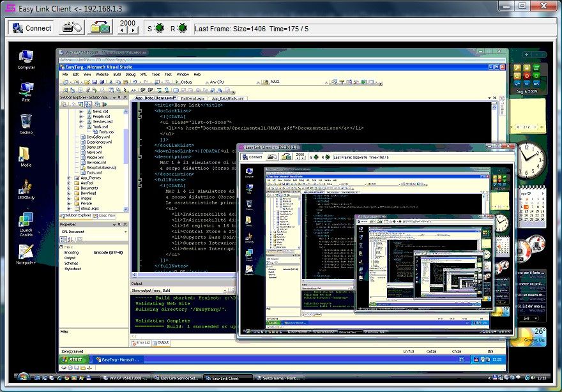Image resolution: width=562 pixels, height=392 pixels.
Task: Switch to ToolDetail.aspx editor tab
Action: click(192, 98)
